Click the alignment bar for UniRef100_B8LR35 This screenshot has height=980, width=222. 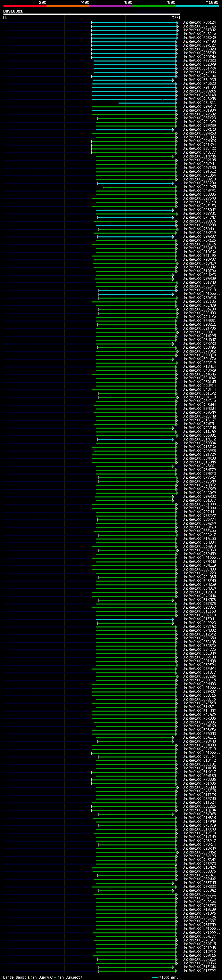[x=133, y=80]
